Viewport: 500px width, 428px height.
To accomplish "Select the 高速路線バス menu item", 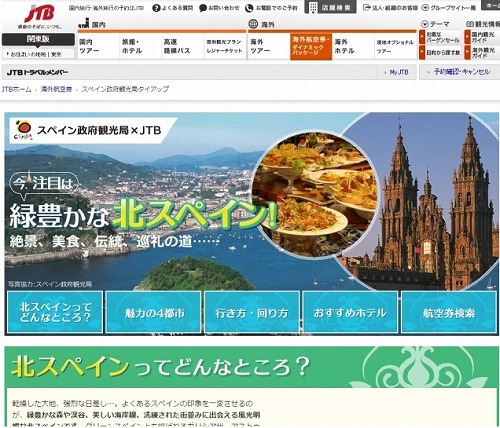I will pos(183,46).
